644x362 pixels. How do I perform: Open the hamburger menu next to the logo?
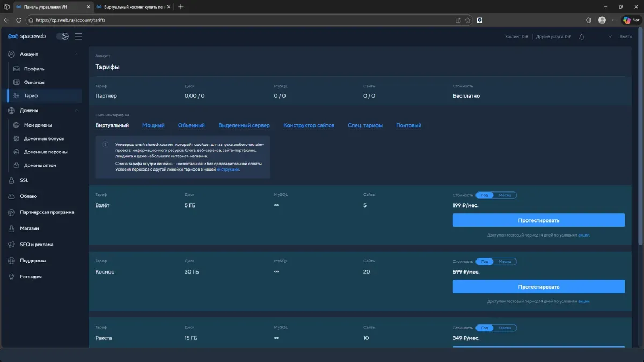78,36
